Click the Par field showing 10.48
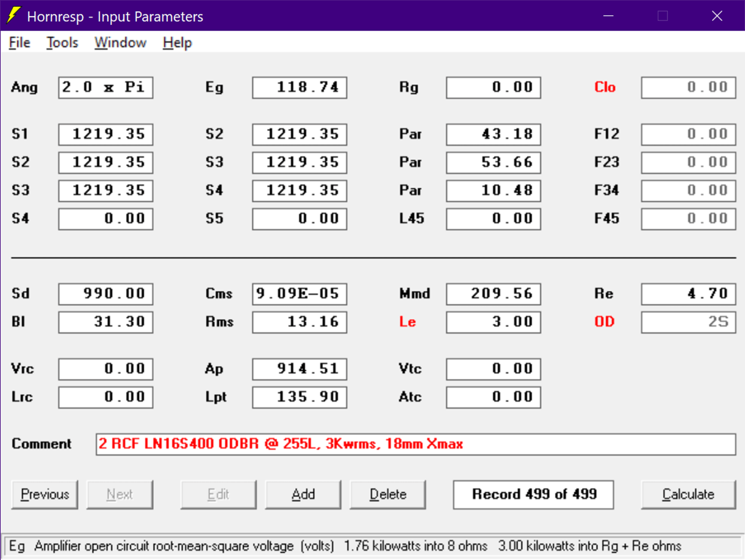Screen dimensions: 745x560 pos(493,191)
